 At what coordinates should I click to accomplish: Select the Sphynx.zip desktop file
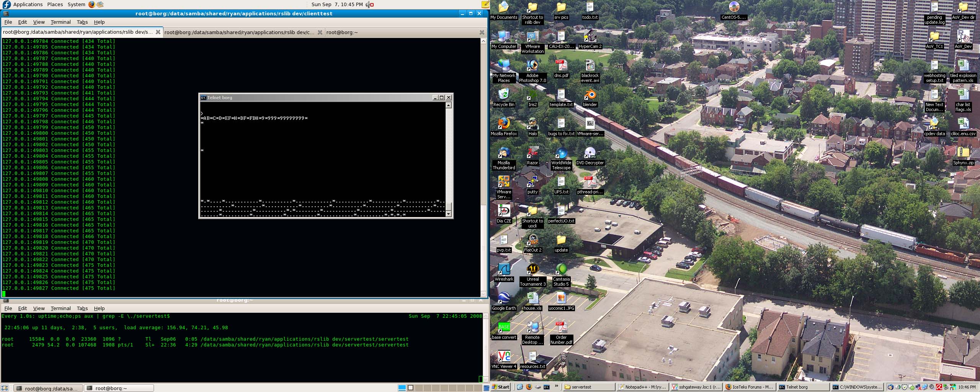pyautogui.click(x=963, y=156)
